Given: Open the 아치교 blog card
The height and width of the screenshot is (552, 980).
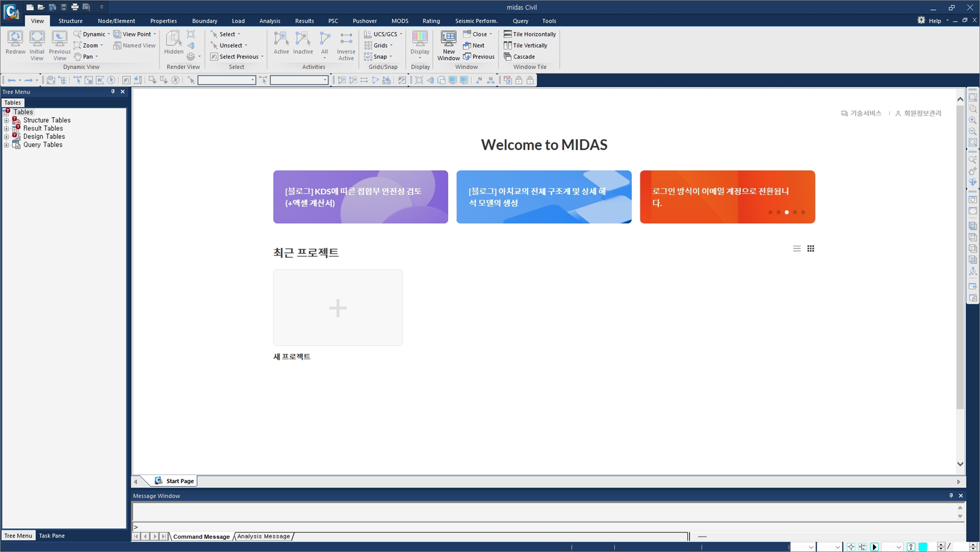Looking at the screenshot, I should [544, 197].
